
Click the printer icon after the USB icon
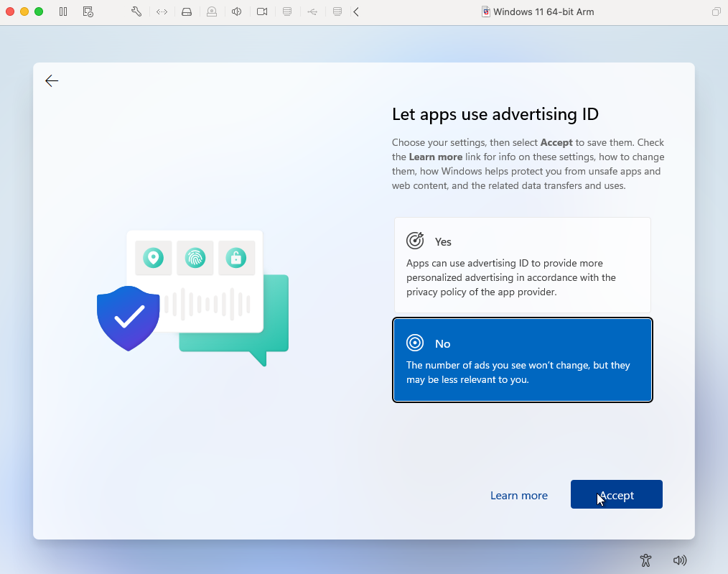pos(337,11)
